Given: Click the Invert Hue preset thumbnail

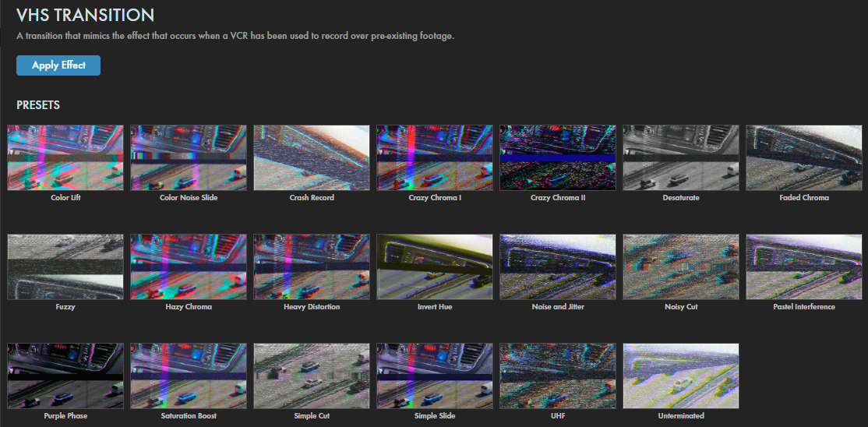Looking at the screenshot, I should point(435,266).
